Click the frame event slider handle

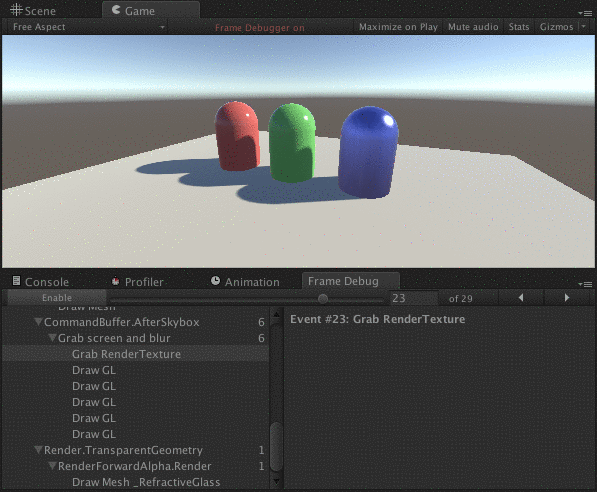[323, 299]
